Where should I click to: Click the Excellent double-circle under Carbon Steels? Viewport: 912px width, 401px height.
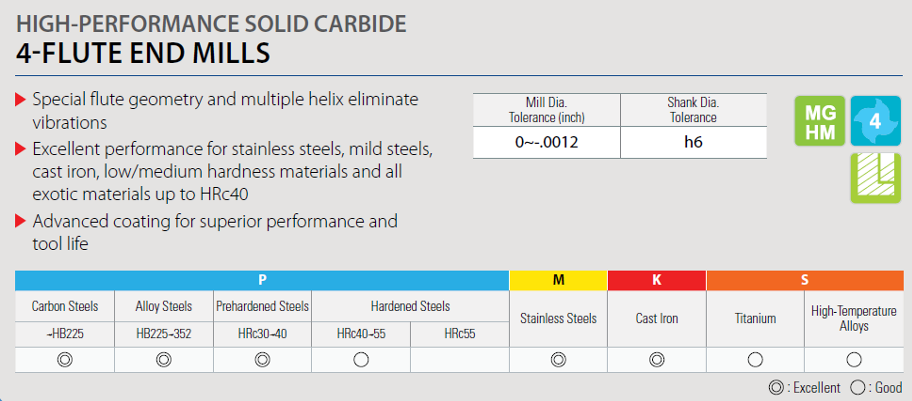(65, 360)
